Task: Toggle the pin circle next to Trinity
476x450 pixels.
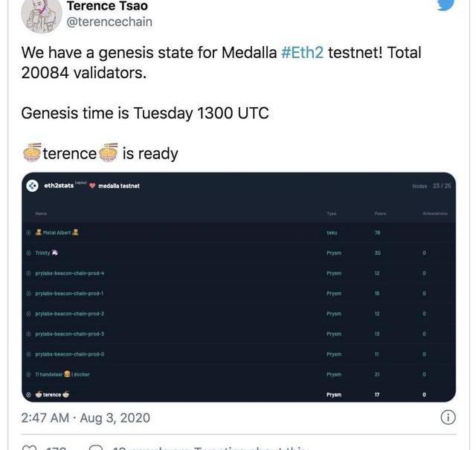Action: click(x=29, y=253)
